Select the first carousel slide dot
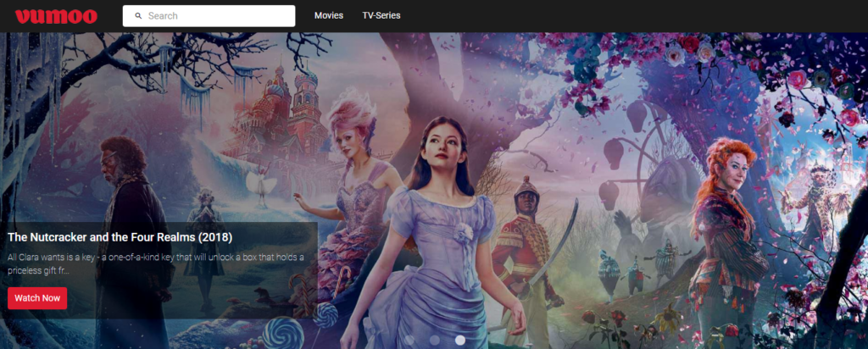This screenshot has width=868, height=349. coord(409,341)
